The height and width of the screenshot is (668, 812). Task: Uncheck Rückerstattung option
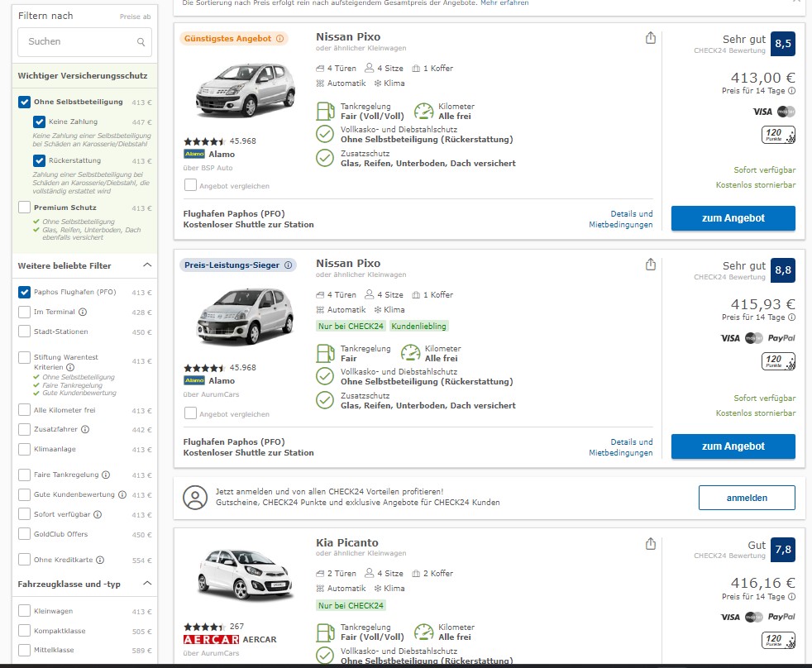(x=39, y=160)
